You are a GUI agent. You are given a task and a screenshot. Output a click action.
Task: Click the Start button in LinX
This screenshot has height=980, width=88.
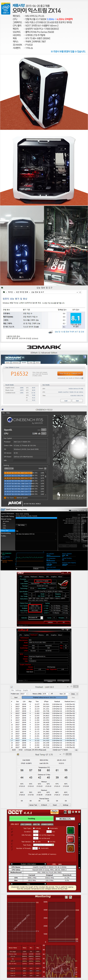tap(16, 697)
